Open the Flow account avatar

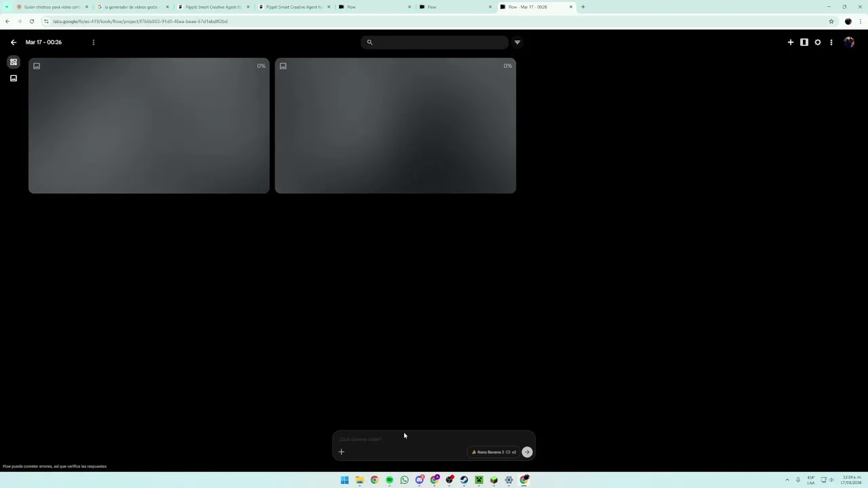click(849, 42)
